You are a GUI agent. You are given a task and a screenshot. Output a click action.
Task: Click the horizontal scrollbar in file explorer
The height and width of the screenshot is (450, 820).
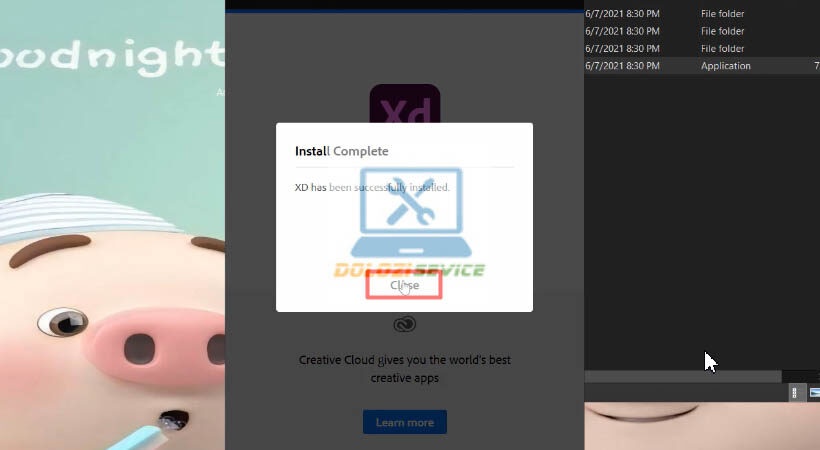[x=682, y=377]
